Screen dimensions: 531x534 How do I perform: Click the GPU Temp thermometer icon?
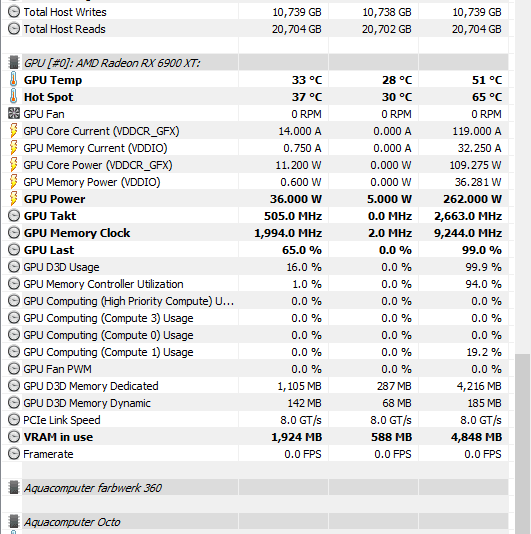point(13,79)
